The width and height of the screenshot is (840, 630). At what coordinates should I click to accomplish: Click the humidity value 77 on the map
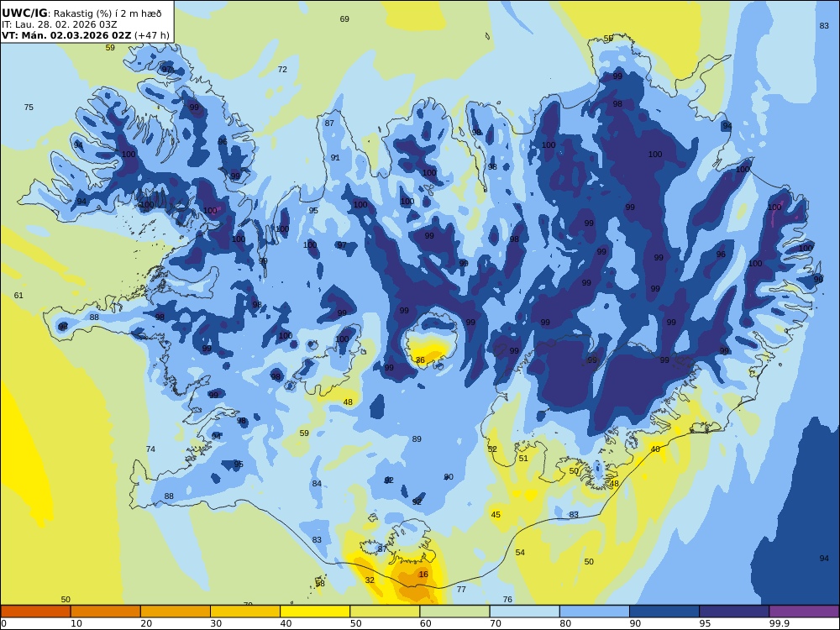click(461, 590)
